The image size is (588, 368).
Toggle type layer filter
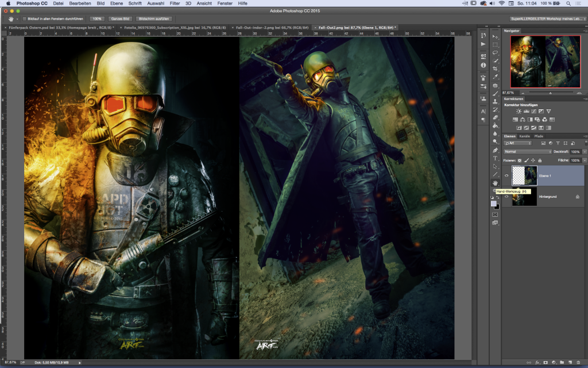point(558,143)
